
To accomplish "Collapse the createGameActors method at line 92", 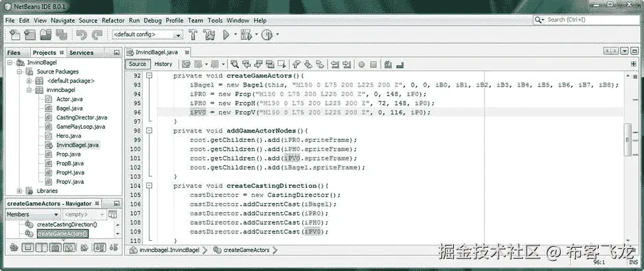I will pyautogui.click(x=149, y=75).
